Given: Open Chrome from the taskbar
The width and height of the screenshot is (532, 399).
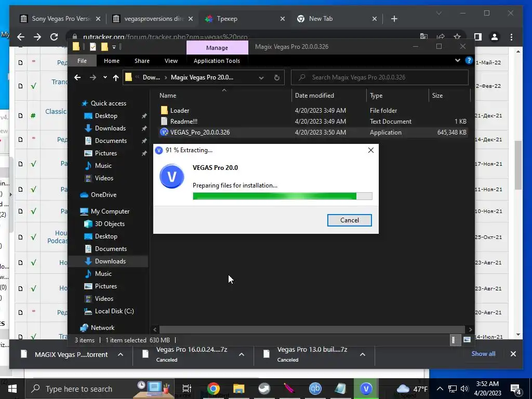Looking at the screenshot, I should [214, 389].
